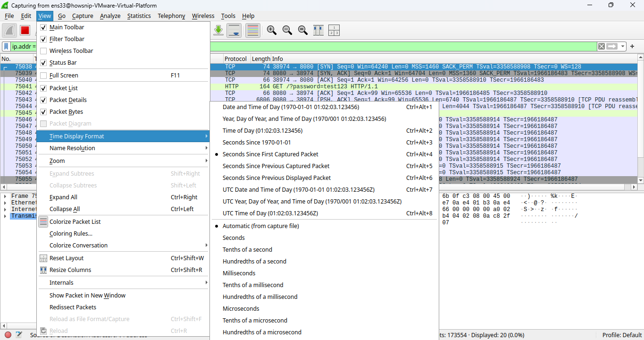The width and height of the screenshot is (644, 340).
Task: Stop the capture with the red square
Action: click(x=25, y=30)
